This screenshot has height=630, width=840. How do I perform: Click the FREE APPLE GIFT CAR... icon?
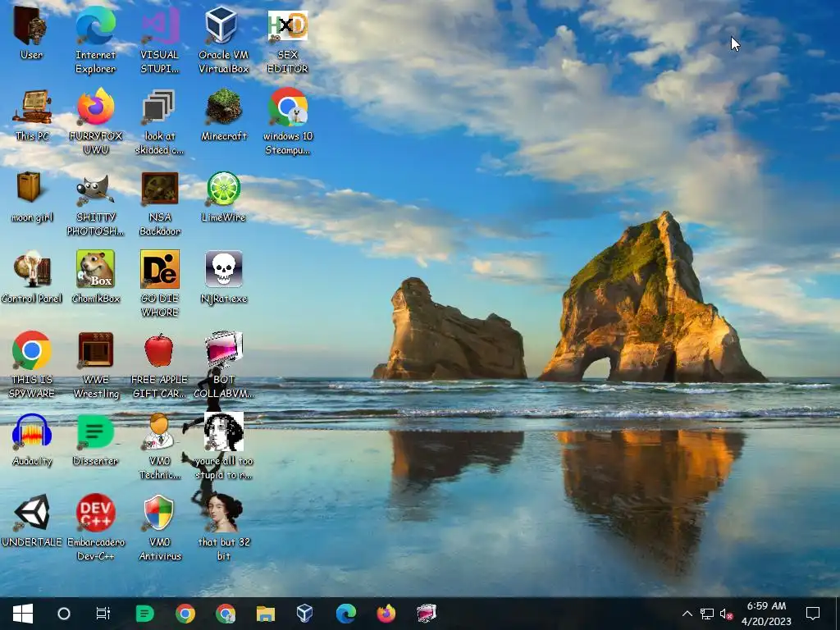[159, 365]
